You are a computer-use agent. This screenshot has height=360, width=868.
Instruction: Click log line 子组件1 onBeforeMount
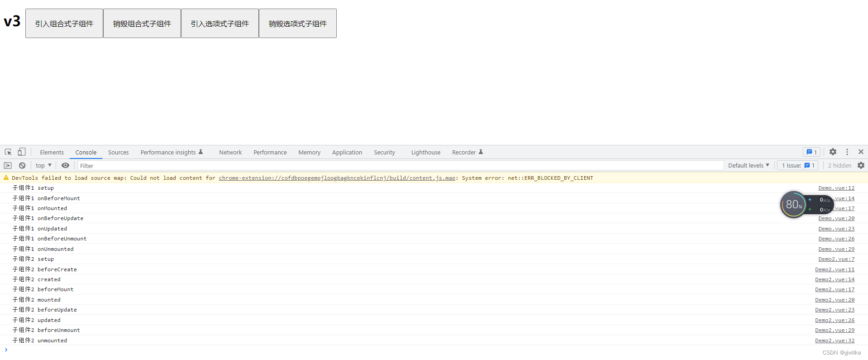(46, 198)
